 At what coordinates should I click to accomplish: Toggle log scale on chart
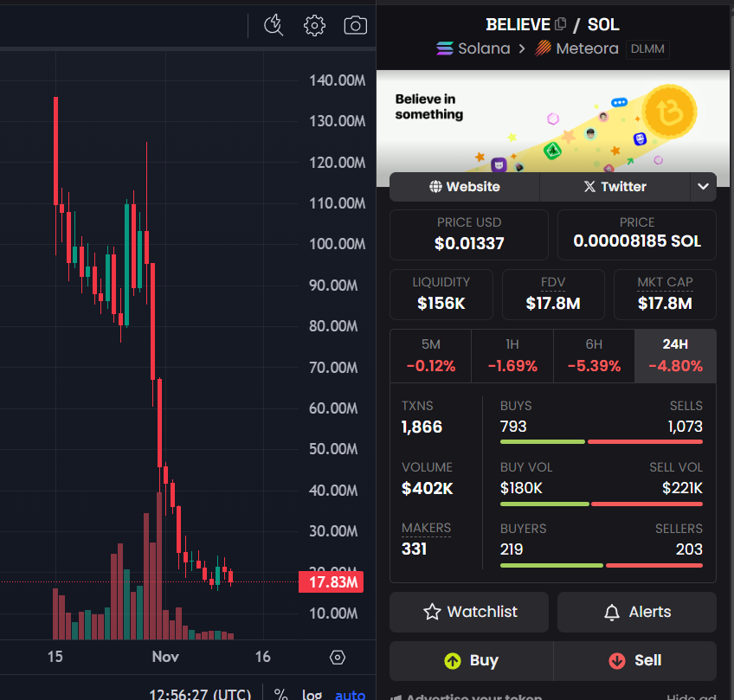click(x=312, y=695)
